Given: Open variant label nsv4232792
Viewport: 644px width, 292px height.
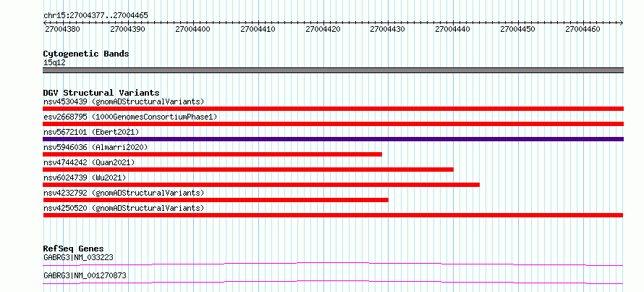Looking at the screenshot, I should tap(124, 193).
